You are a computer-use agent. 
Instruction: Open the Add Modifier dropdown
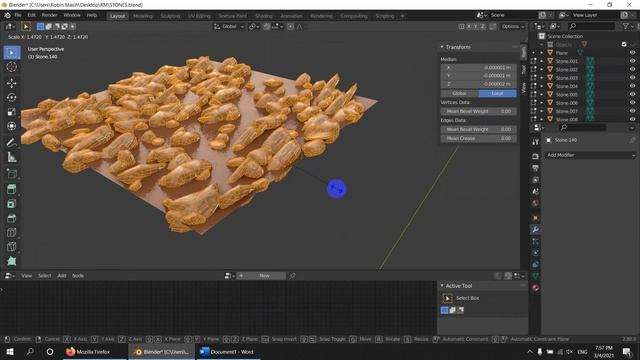tap(590, 155)
